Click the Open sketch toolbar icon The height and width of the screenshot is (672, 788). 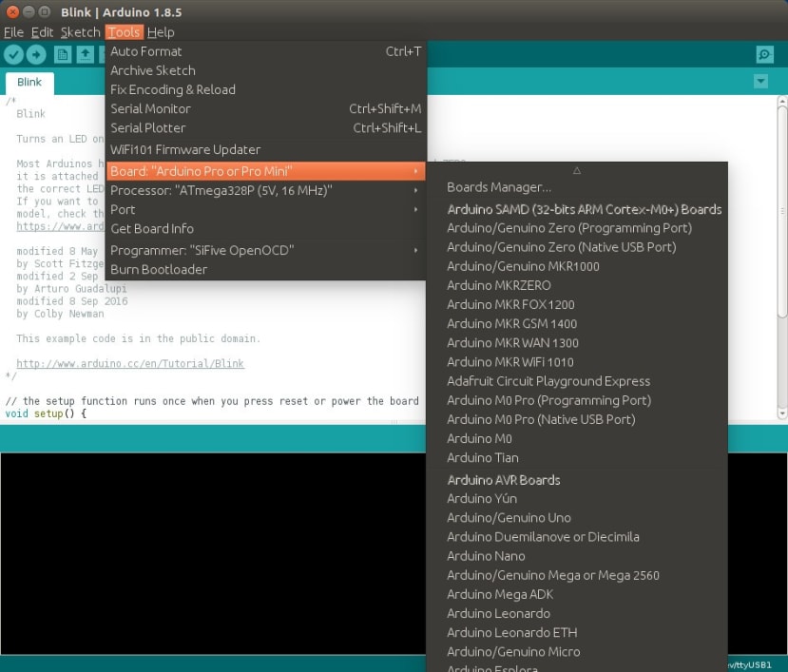pyautogui.click(x=86, y=54)
